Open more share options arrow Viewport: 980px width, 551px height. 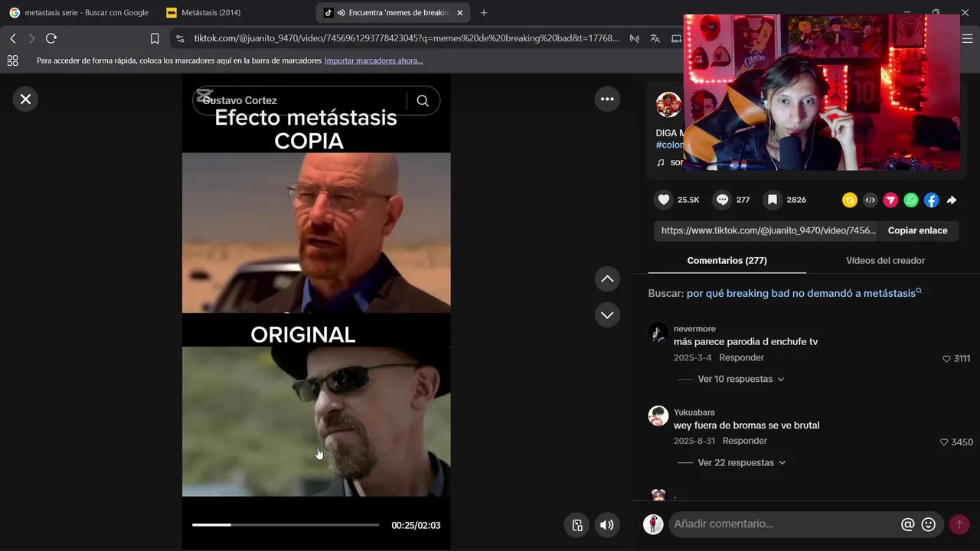coord(952,200)
